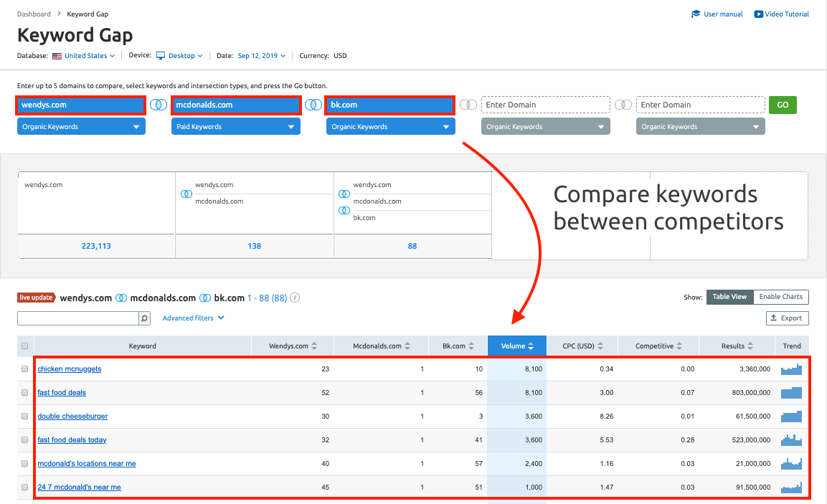Open the chicken mcnuggets keyword link
827x504 pixels.
click(69, 369)
